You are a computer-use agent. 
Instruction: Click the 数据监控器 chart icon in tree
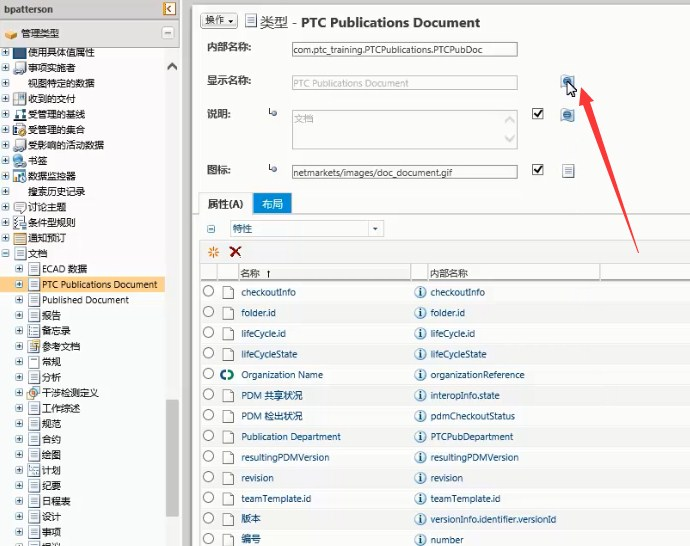(x=19, y=176)
